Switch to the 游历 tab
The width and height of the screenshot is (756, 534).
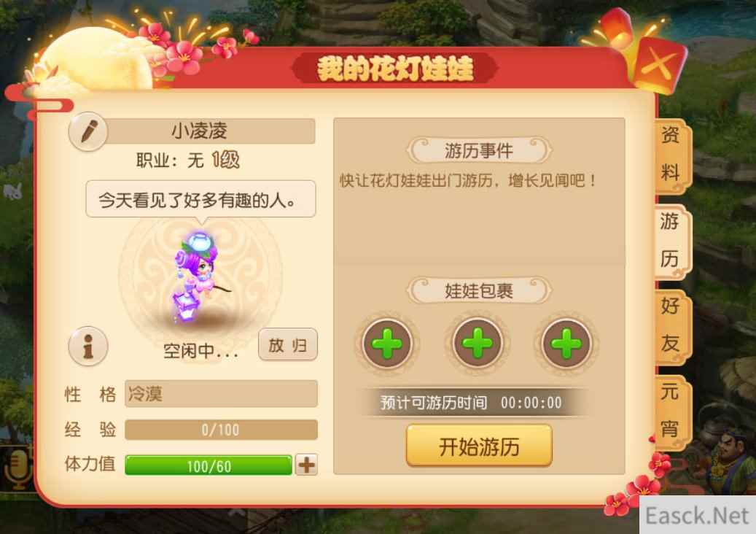click(671, 241)
